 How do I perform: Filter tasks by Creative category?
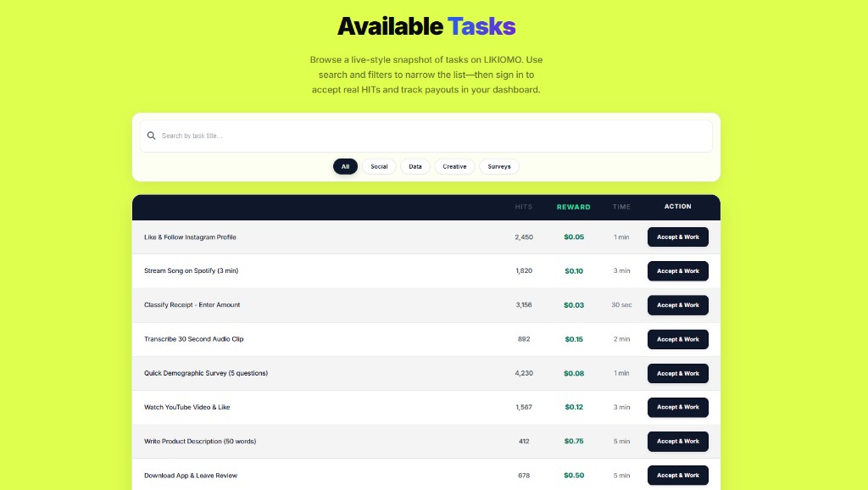pos(454,167)
